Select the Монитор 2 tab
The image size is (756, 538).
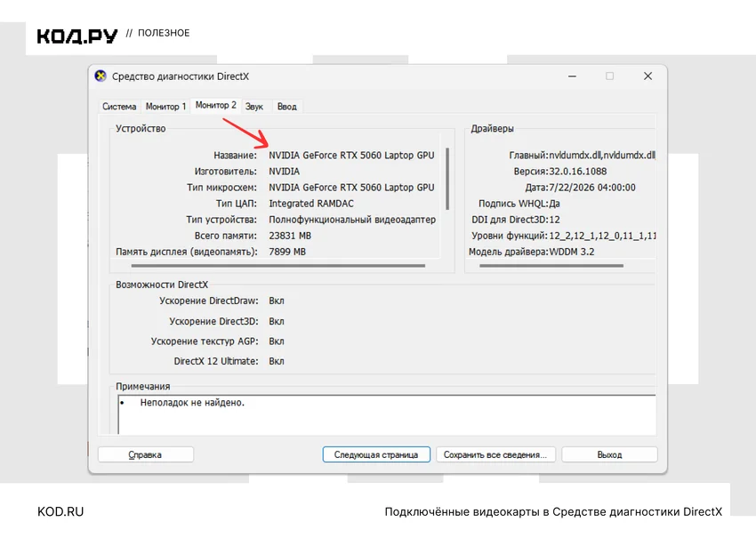click(x=215, y=105)
